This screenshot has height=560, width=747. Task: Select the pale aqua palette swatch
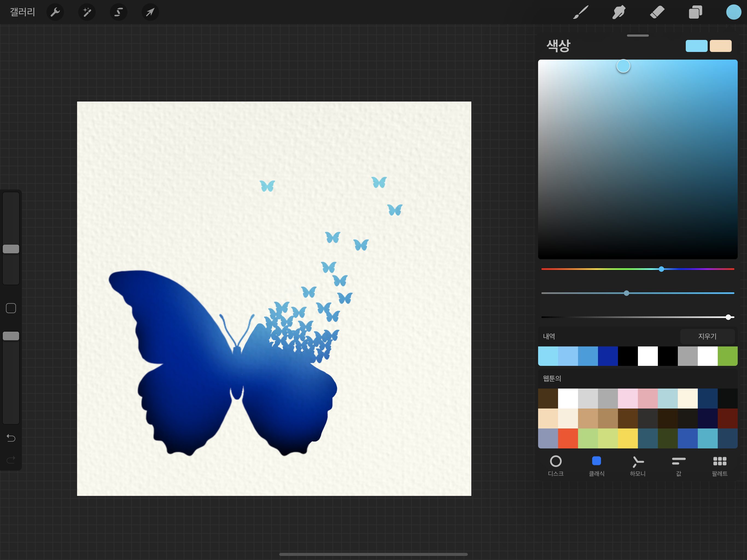(x=668, y=399)
